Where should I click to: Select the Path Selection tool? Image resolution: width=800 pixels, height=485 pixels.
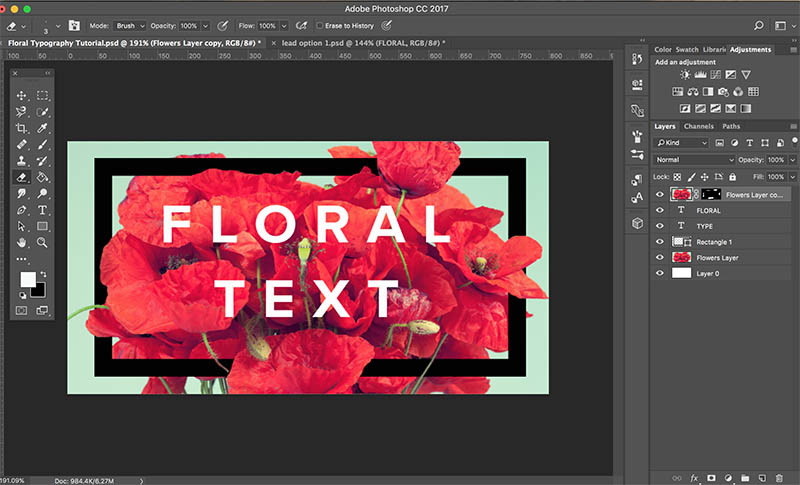[21, 226]
